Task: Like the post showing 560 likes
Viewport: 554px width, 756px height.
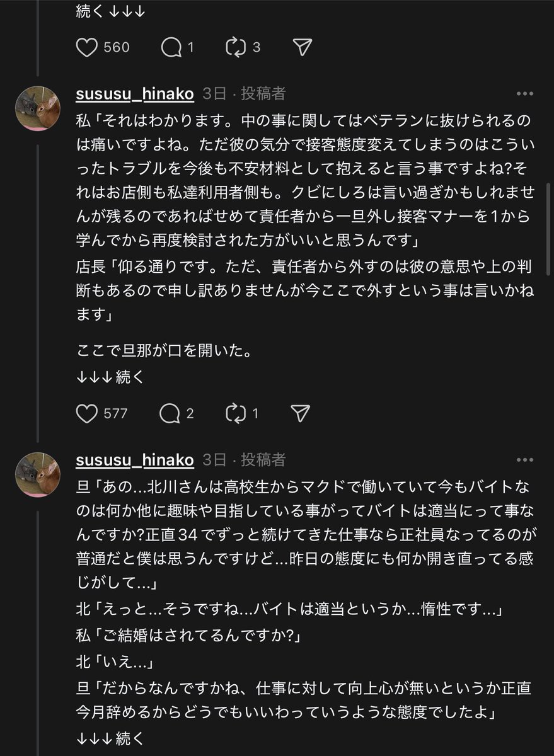Action: (86, 47)
